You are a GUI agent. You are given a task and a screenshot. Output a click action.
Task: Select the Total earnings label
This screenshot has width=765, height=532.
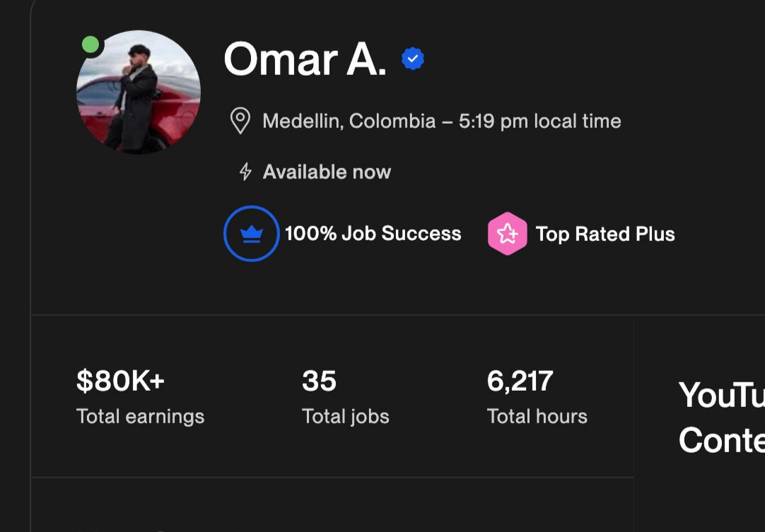coord(141,416)
